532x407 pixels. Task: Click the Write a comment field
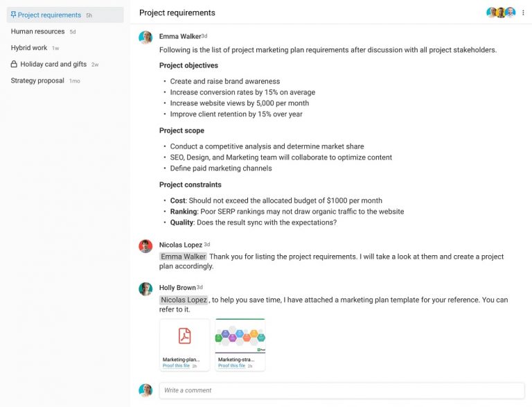tap(342, 390)
